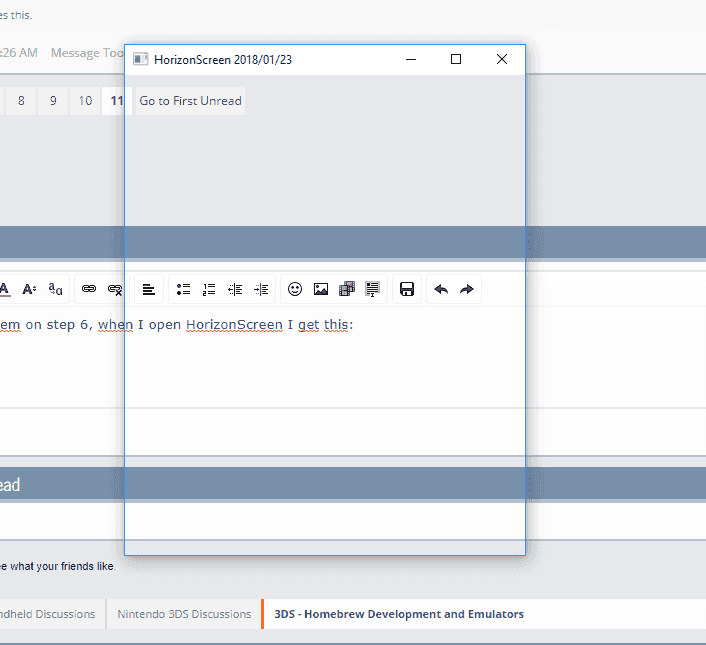Click the indent icon
This screenshot has height=645, width=706.
pos(261,289)
